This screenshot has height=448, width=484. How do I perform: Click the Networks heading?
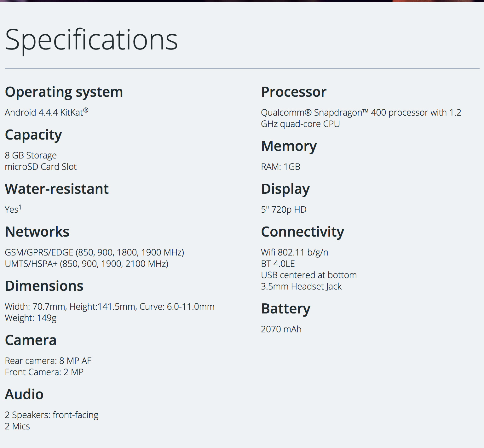[x=37, y=232]
